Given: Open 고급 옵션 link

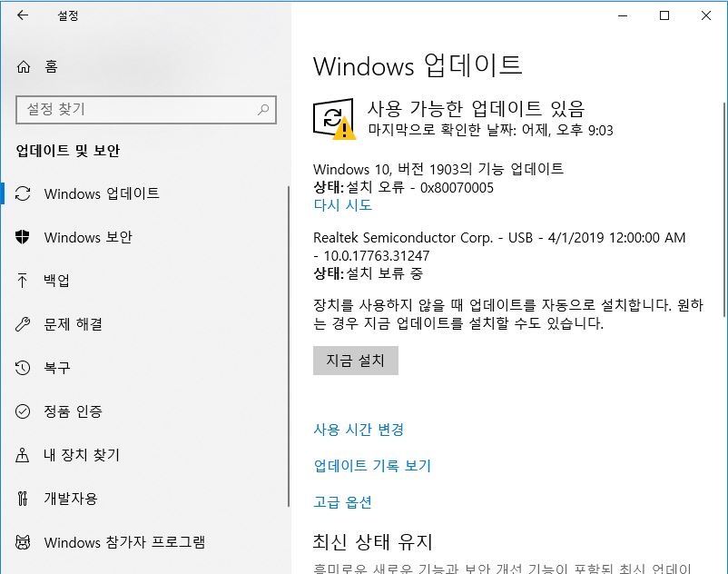Looking at the screenshot, I should click(x=342, y=502).
